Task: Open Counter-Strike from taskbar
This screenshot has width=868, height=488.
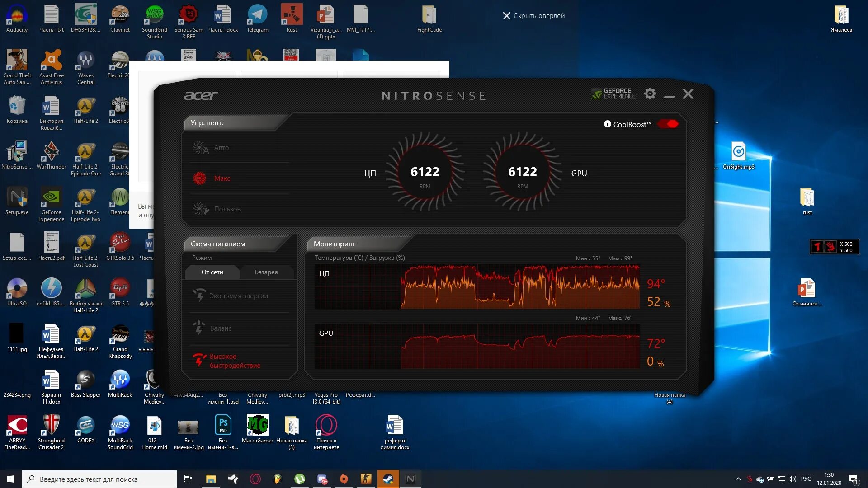Action: [366, 479]
